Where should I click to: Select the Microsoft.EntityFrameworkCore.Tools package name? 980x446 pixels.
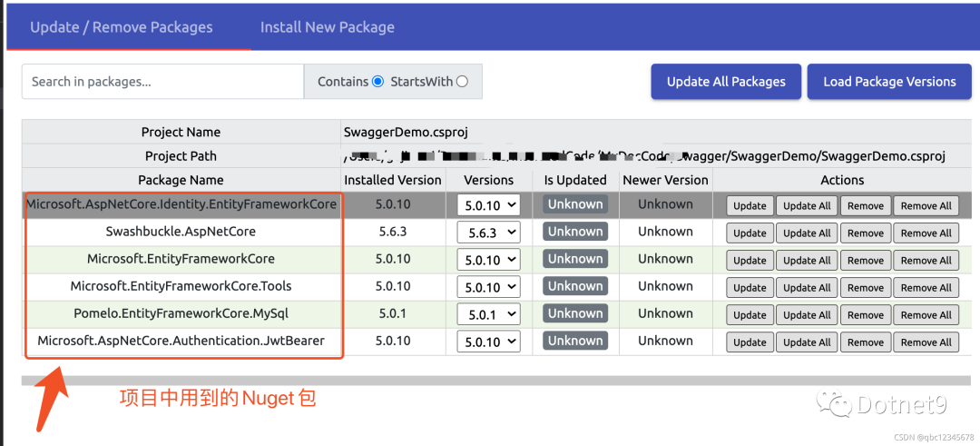point(181,286)
